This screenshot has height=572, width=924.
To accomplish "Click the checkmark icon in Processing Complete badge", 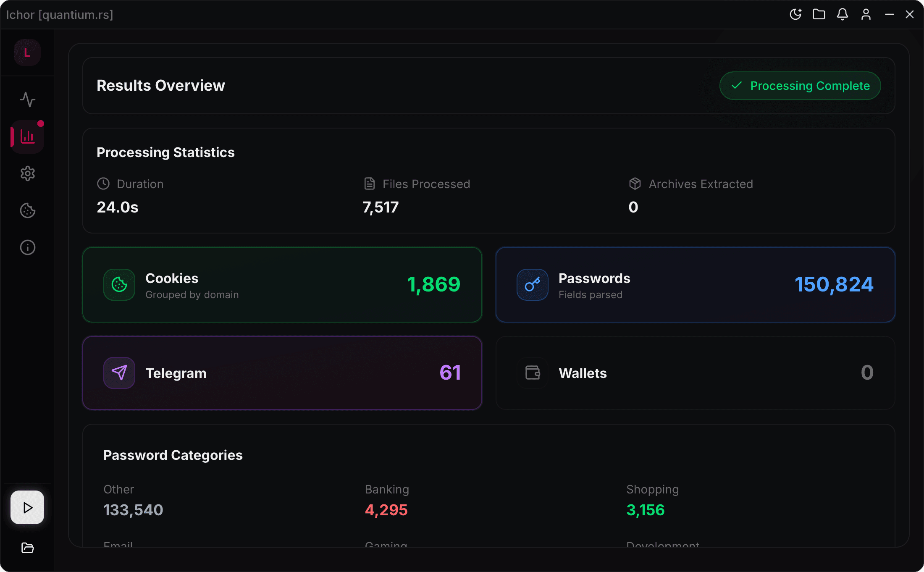I will click(737, 86).
